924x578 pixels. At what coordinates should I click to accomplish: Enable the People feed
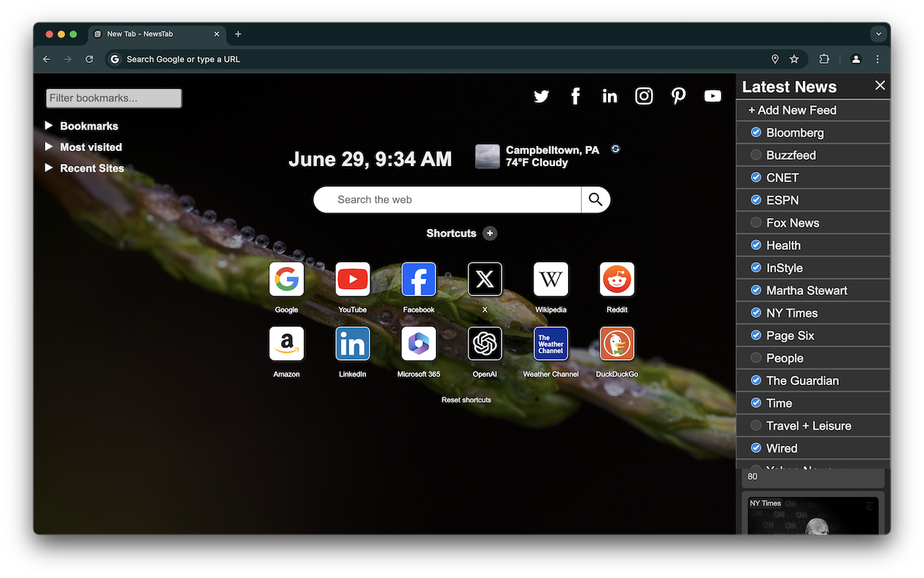[756, 358]
